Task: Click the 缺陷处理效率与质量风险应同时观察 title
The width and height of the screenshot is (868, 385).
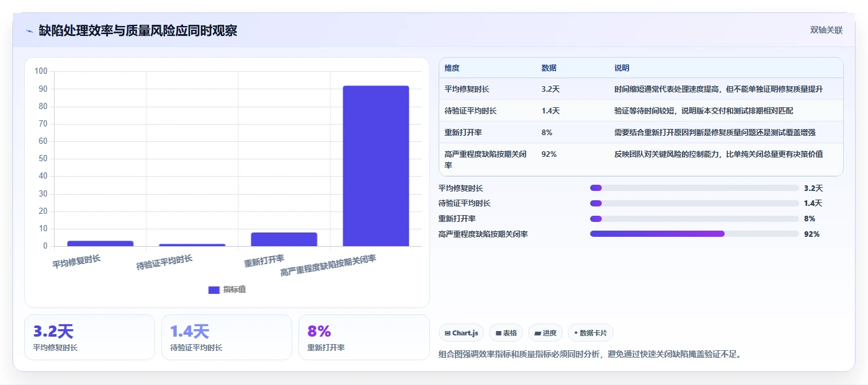Action: (138, 31)
